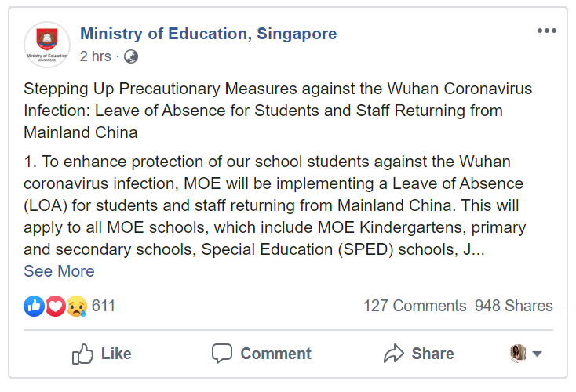This screenshot has height=392, width=576.
Task: Click the globe public audience icon
Action: coord(132,56)
